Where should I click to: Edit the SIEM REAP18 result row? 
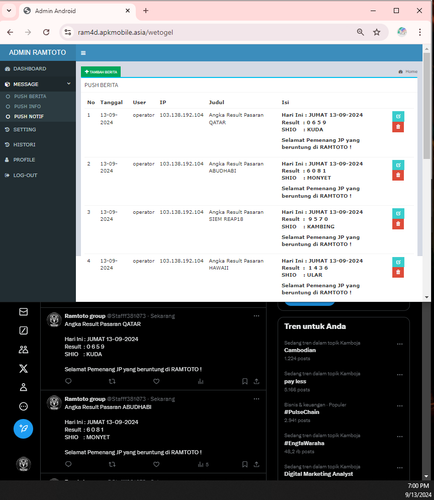tap(398, 213)
